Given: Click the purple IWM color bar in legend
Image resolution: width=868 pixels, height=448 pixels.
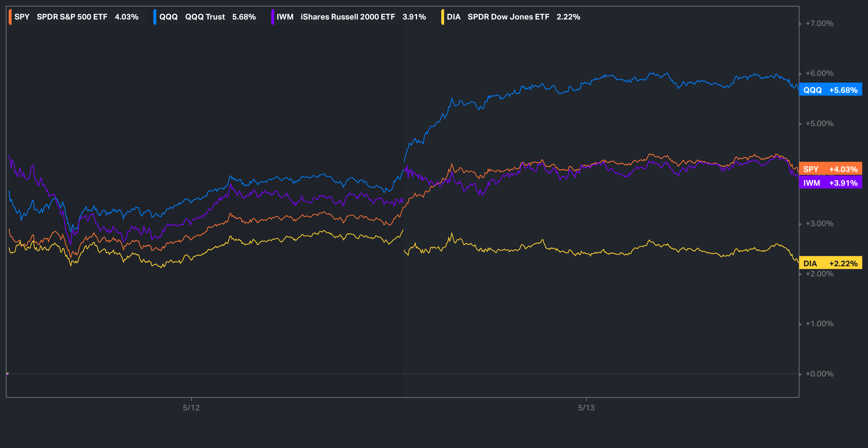Looking at the screenshot, I should [272, 17].
